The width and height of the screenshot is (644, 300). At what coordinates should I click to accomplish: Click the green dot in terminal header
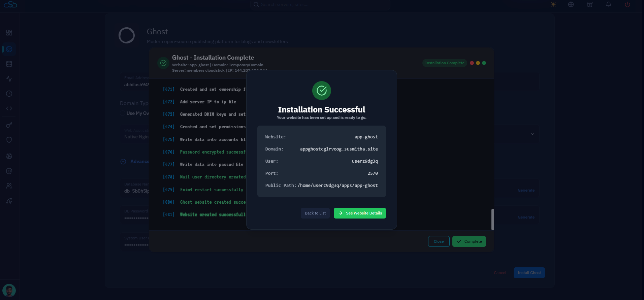[x=484, y=63]
